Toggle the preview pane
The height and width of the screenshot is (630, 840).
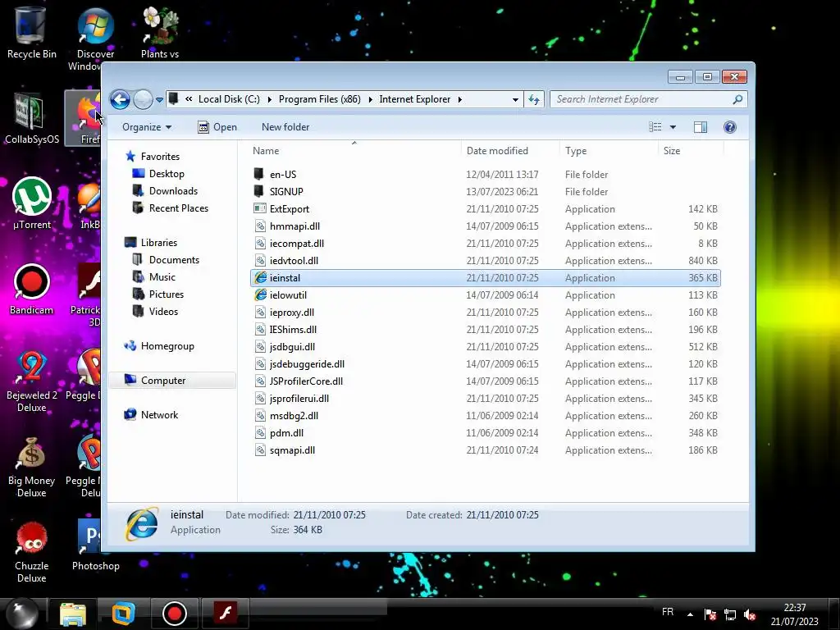(x=701, y=127)
